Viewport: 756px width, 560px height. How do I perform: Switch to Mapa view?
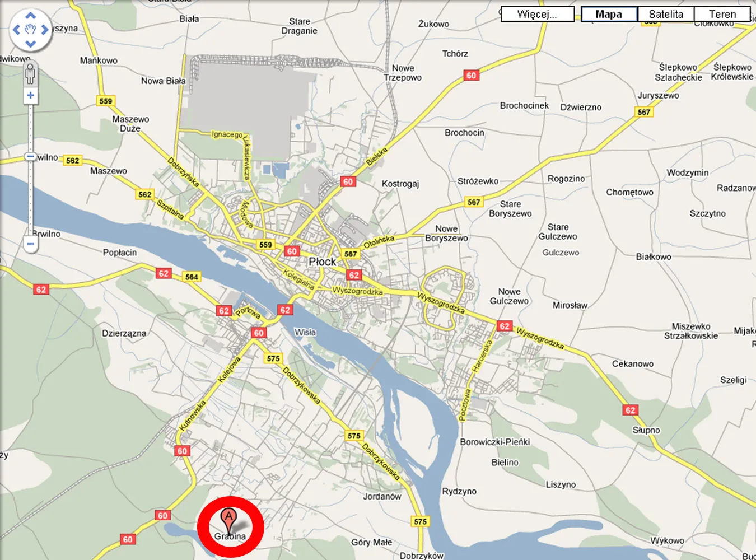coord(609,15)
